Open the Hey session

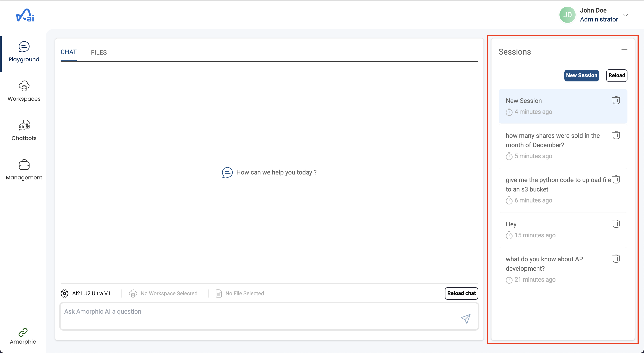(x=563, y=230)
